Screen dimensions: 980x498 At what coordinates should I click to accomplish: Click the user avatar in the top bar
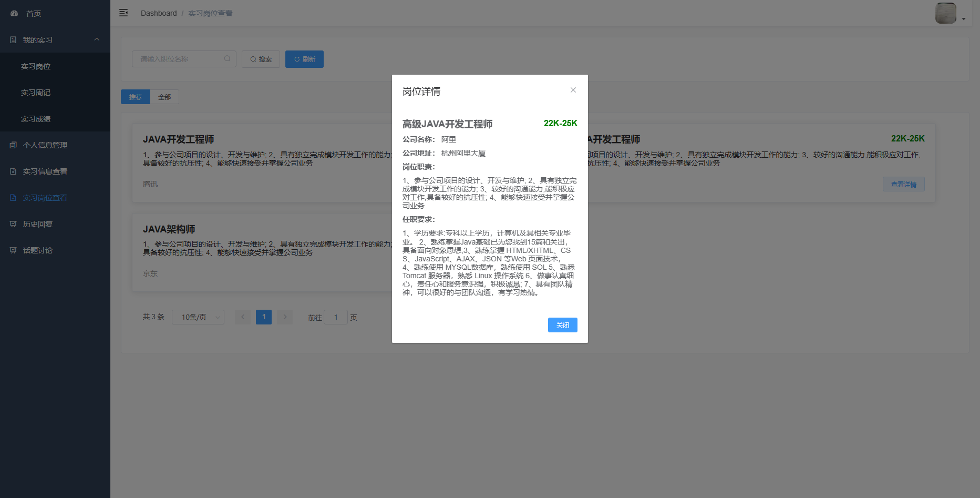[x=946, y=13]
